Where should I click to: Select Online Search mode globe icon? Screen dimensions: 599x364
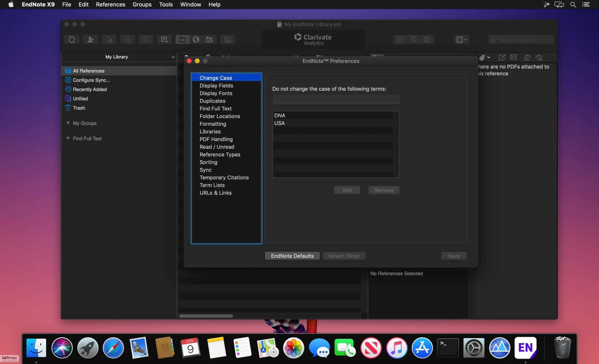(196, 39)
